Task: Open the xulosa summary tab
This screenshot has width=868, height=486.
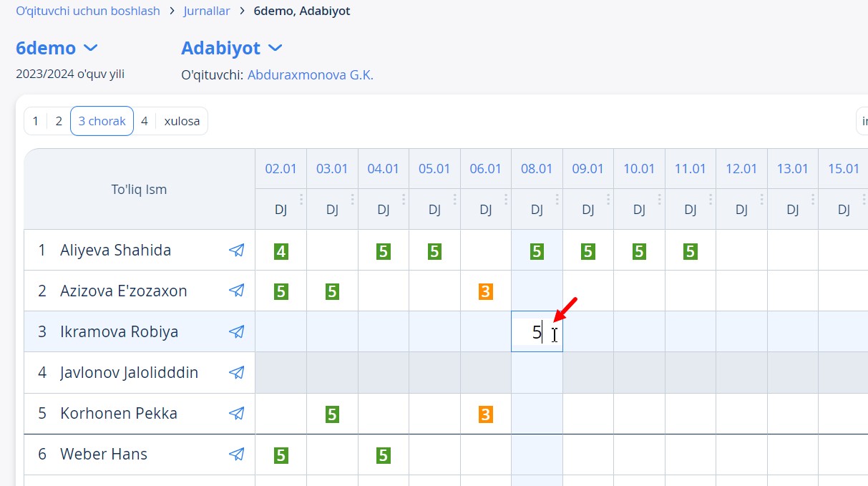Action: click(x=182, y=121)
